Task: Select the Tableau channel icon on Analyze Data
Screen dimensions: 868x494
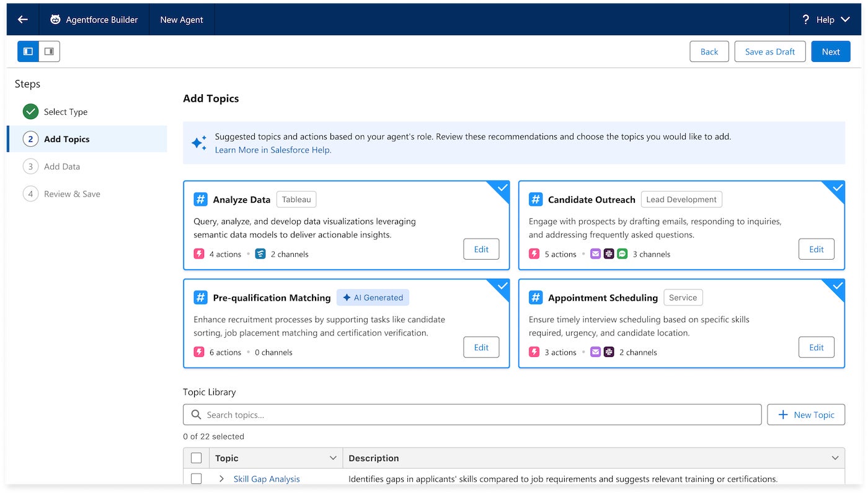Action: pos(260,254)
